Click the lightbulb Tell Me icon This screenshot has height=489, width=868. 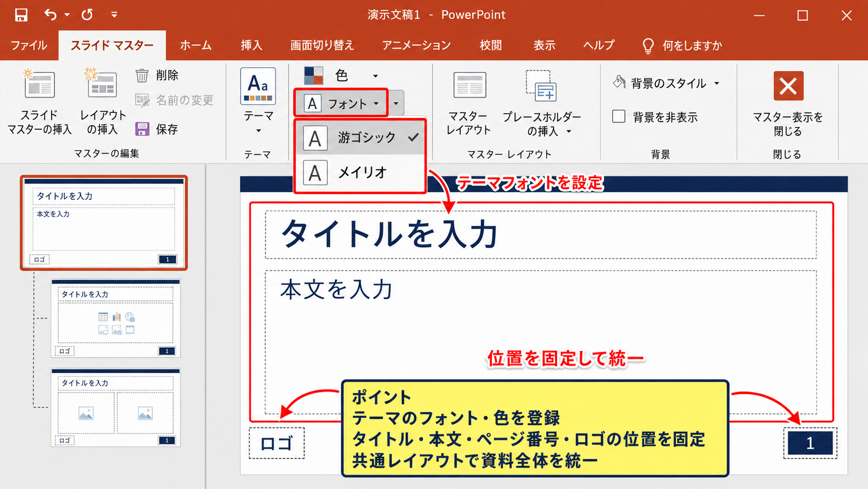pyautogui.click(x=648, y=46)
